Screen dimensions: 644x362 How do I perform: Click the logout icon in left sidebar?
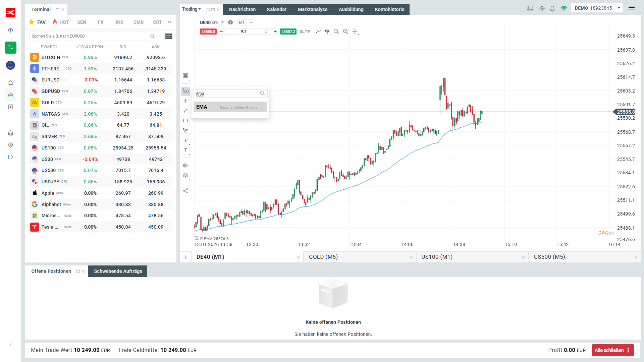coord(11,157)
